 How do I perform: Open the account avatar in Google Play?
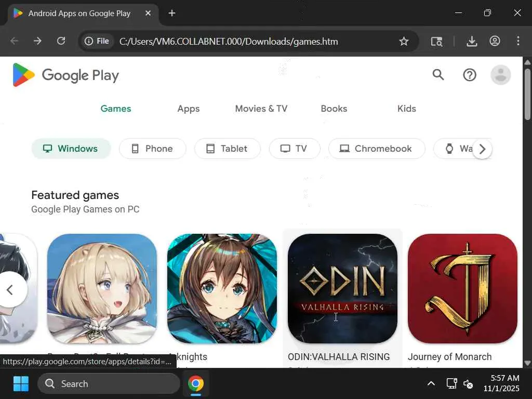(500, 75)
